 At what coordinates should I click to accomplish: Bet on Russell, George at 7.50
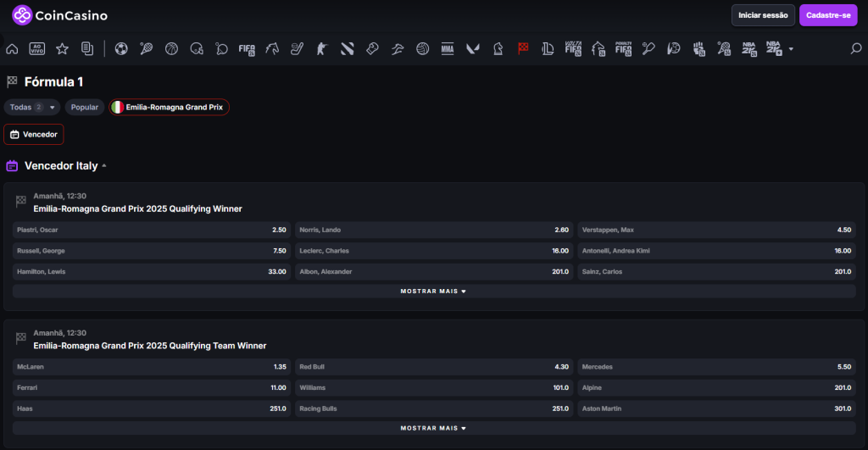[152, 251]
